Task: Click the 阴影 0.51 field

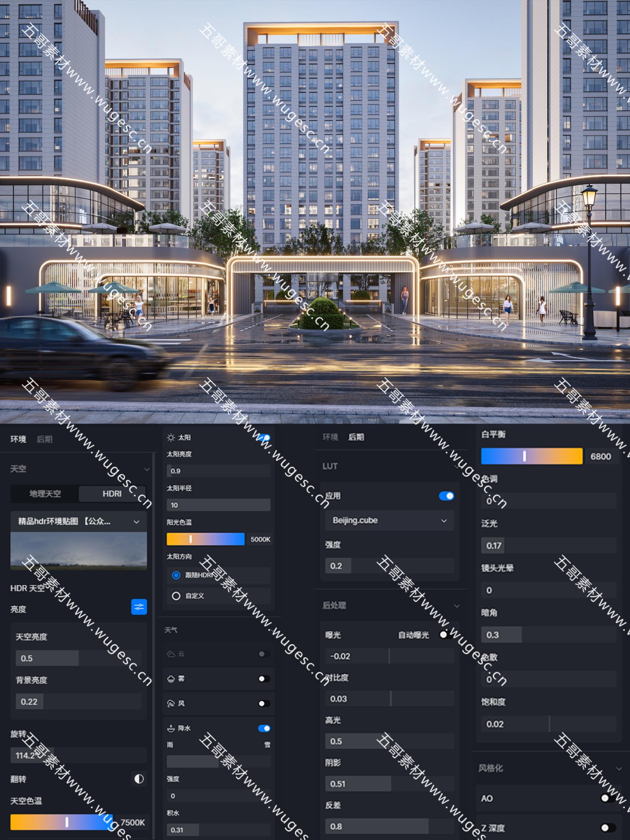Action: coord(390,784)
